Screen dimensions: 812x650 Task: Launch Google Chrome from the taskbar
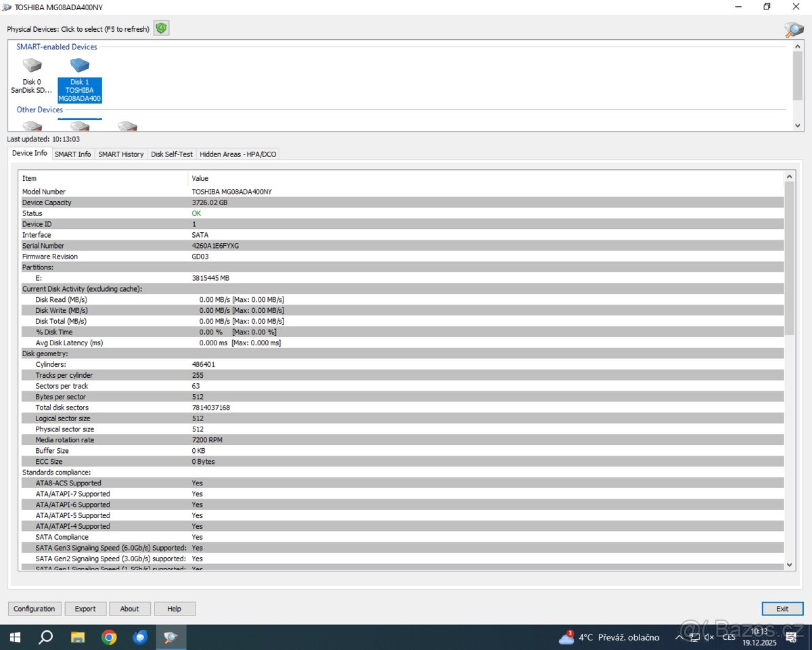coord(109,637)
